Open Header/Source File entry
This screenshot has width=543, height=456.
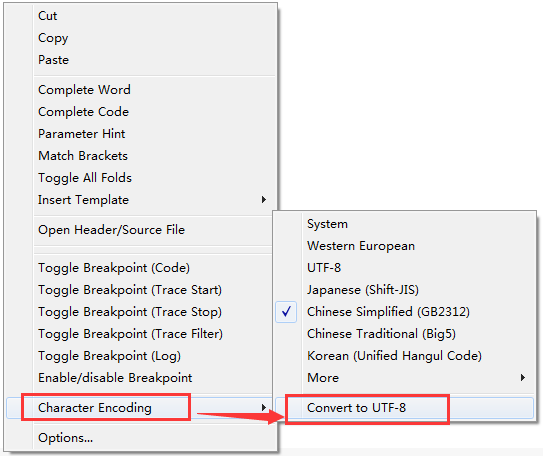point(140,230)
